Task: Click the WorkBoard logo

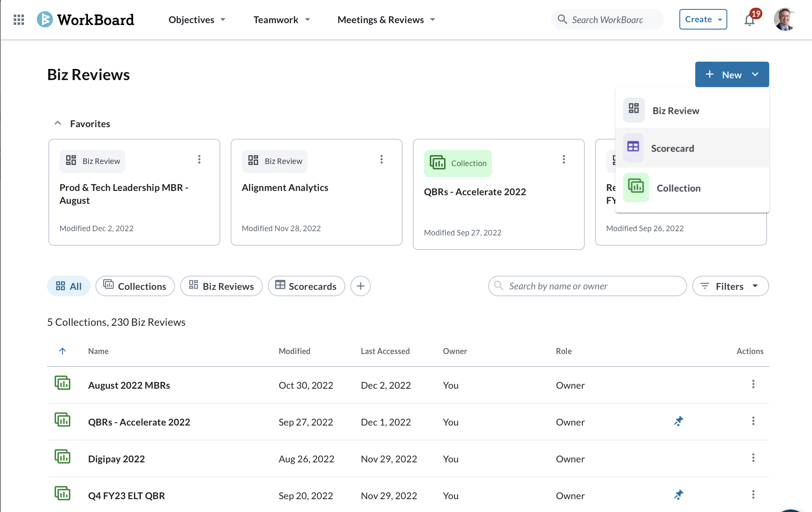Action: click(x=86, y=20)
